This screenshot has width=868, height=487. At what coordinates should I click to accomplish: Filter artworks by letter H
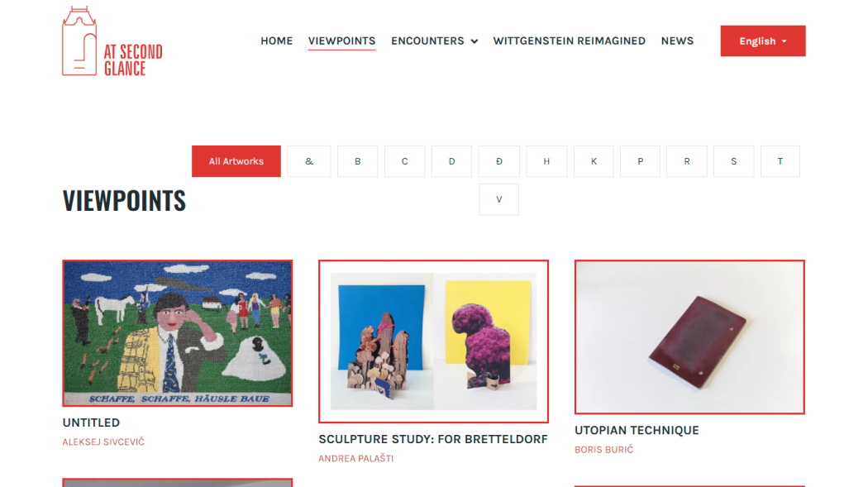click(546, 161)
